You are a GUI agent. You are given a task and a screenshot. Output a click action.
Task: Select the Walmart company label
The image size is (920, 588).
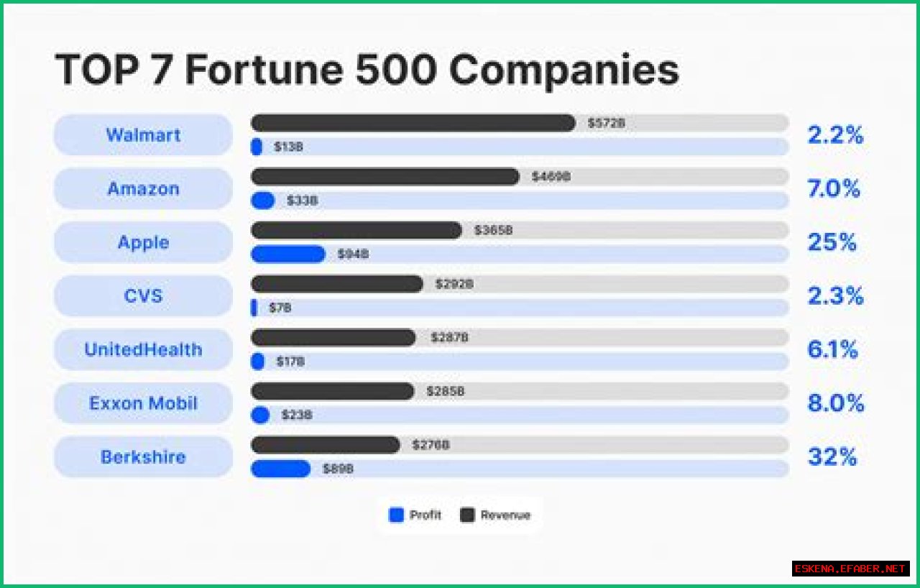click(143, 135)
